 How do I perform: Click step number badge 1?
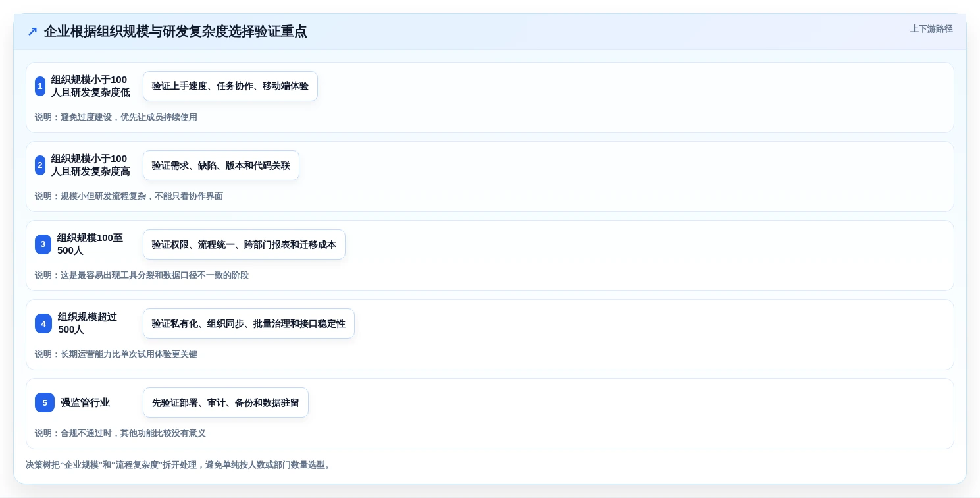tap(40, 86)
